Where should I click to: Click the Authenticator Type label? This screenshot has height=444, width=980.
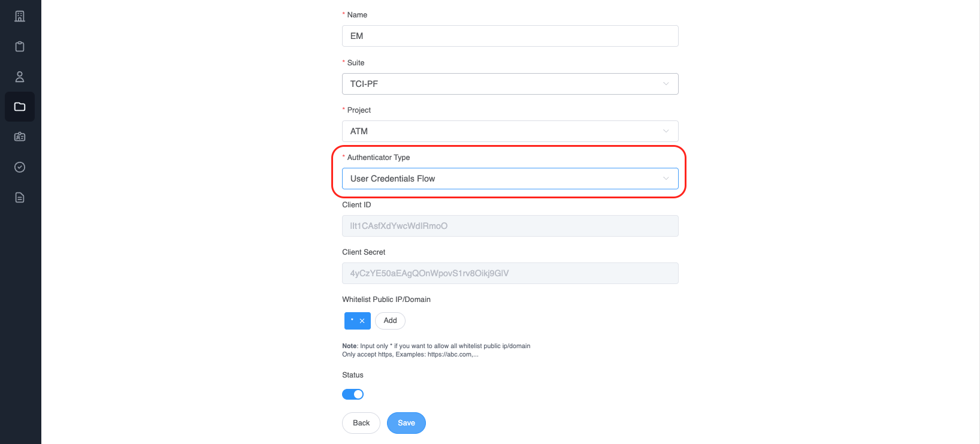378,158
